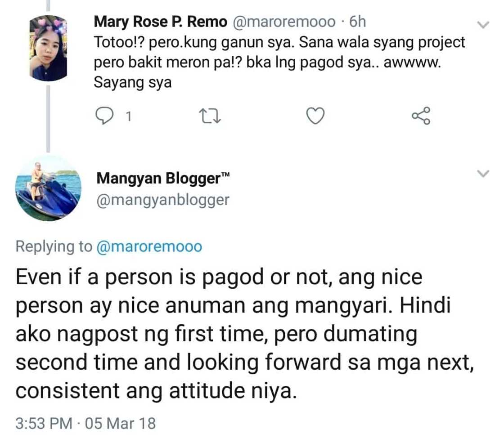Click the @mangyanblogger handle
The image size is (504, 443).
pos(163,199)
